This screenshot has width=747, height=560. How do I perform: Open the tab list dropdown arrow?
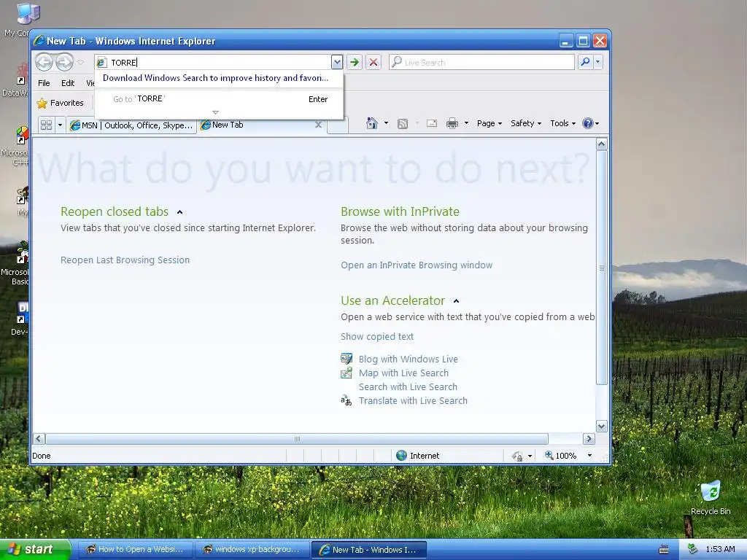(60, 125)
